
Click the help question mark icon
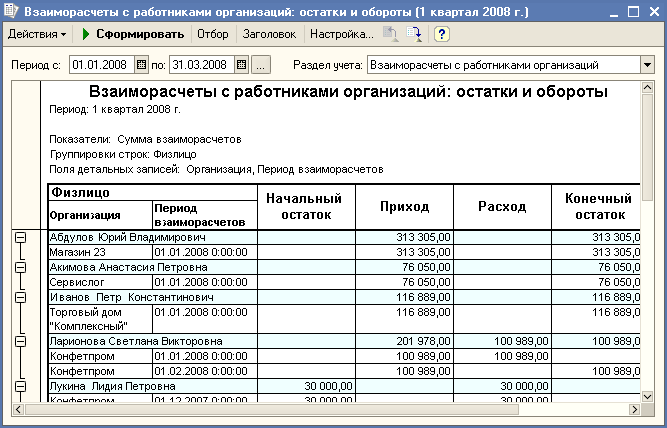[x=441, y=34]
